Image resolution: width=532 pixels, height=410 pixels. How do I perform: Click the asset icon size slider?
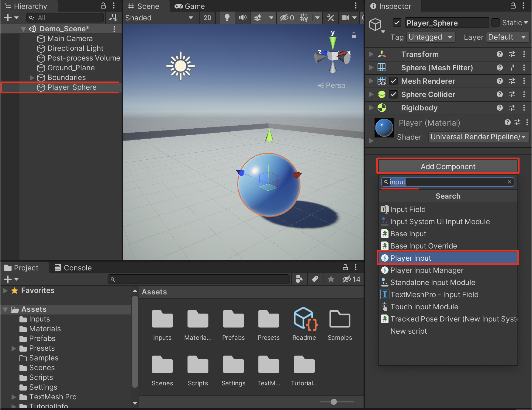coord(333,402)
